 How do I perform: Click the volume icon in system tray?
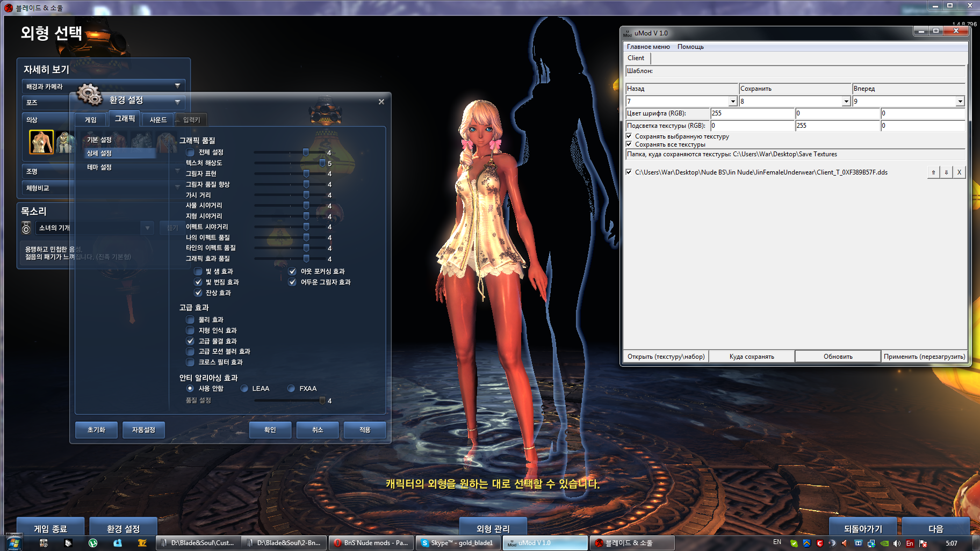(897, 543)
